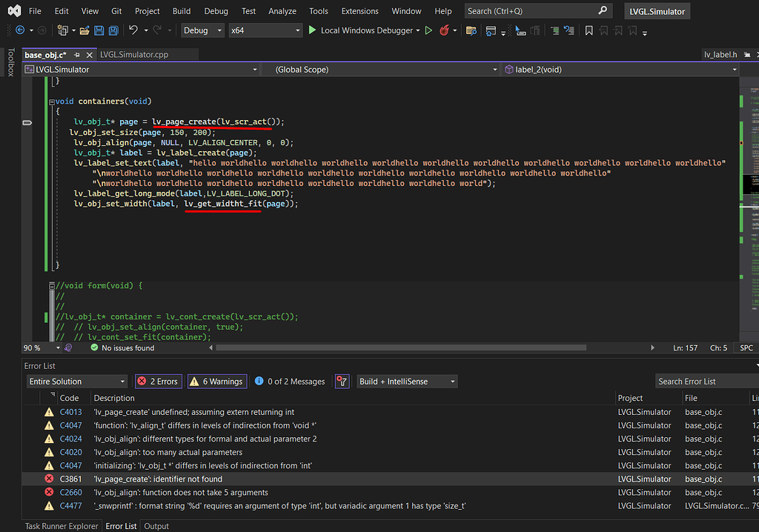The height and width of the screenshot is (532, 759).
Task: Click the Search Error List input field
Action: [707, 382]
